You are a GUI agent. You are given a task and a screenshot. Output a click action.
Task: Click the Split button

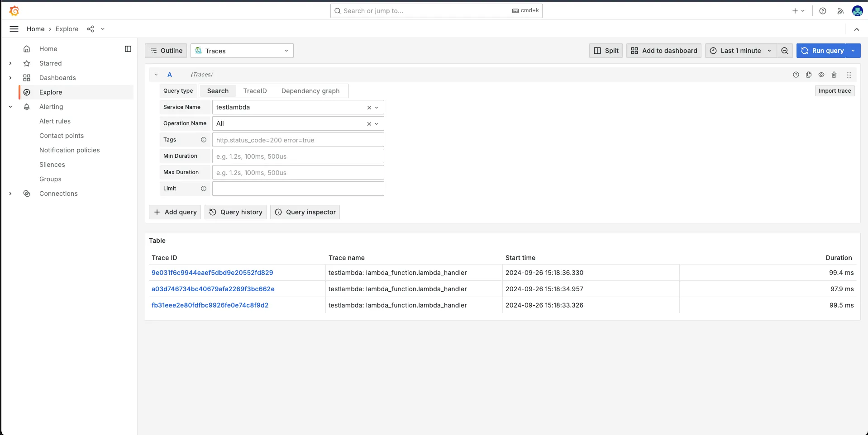[x=606, y=51]
